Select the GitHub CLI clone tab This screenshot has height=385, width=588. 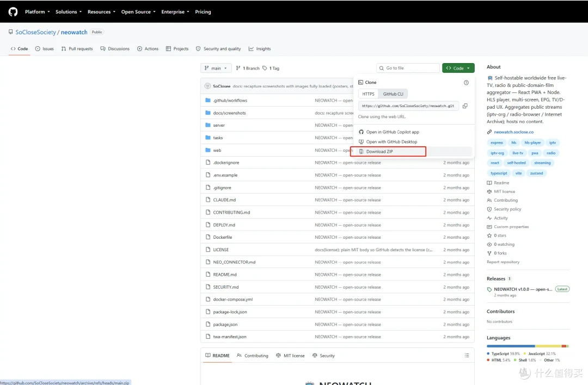tap(393, 94)
